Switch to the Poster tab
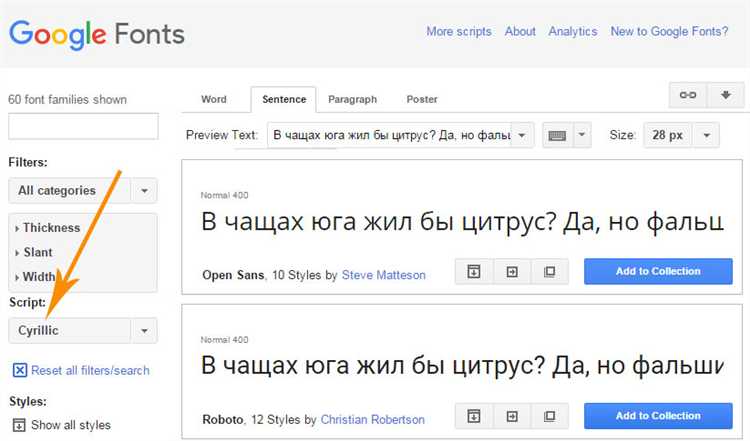This screenshot has width=750, height=441. 422,99
